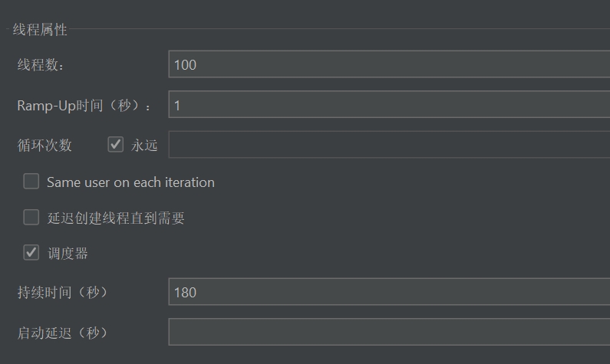This screenshot has width=610, height=364.
Task: Click the 调度器 label text
Action: (68, 254)
